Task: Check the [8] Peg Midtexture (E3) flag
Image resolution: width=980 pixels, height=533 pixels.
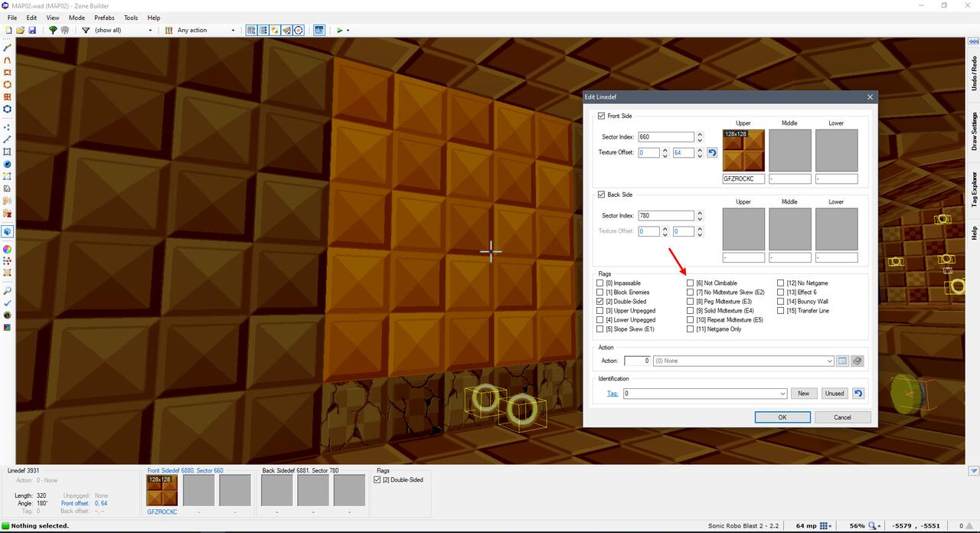Action: (x=691, y=302)
